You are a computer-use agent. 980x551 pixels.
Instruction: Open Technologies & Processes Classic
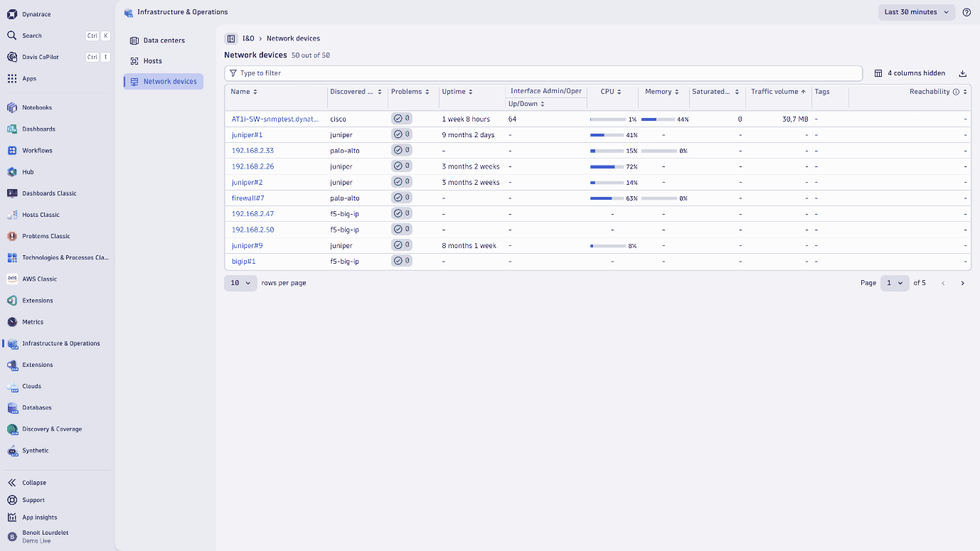[x=65, y=257]
